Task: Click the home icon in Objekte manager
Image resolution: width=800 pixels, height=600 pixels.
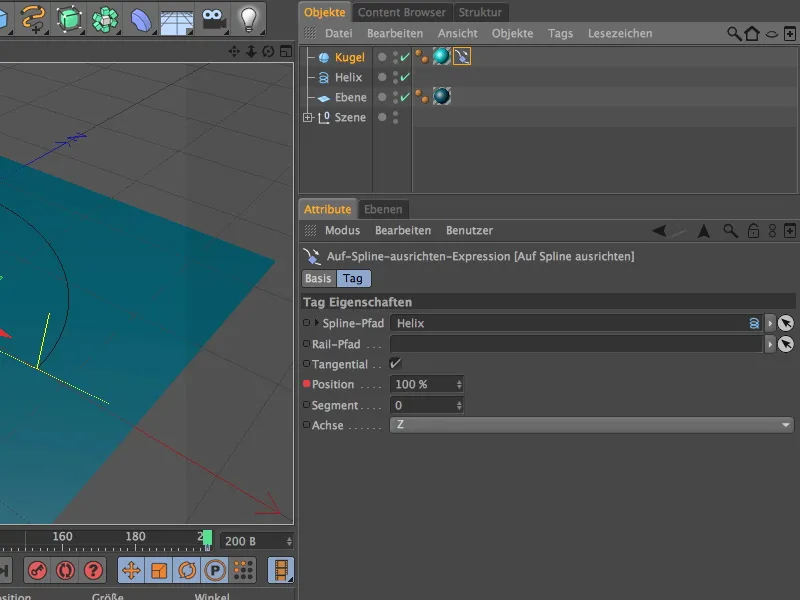Action: (752, 34)
